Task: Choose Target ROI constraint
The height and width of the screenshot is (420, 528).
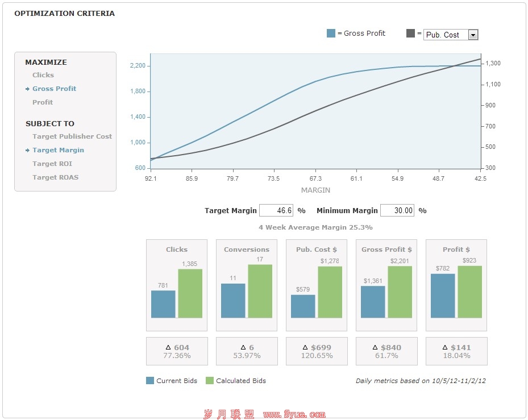Action: pyautogui.click(x=52, y=164)
